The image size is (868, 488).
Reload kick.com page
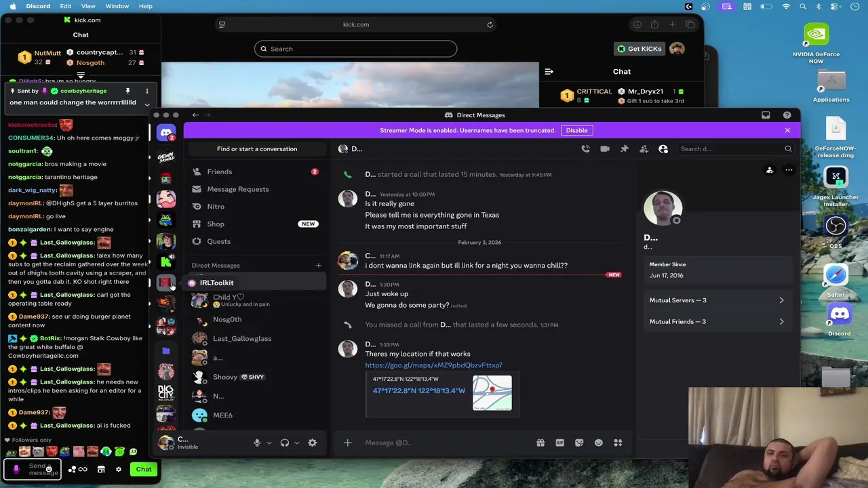point(490,24)
